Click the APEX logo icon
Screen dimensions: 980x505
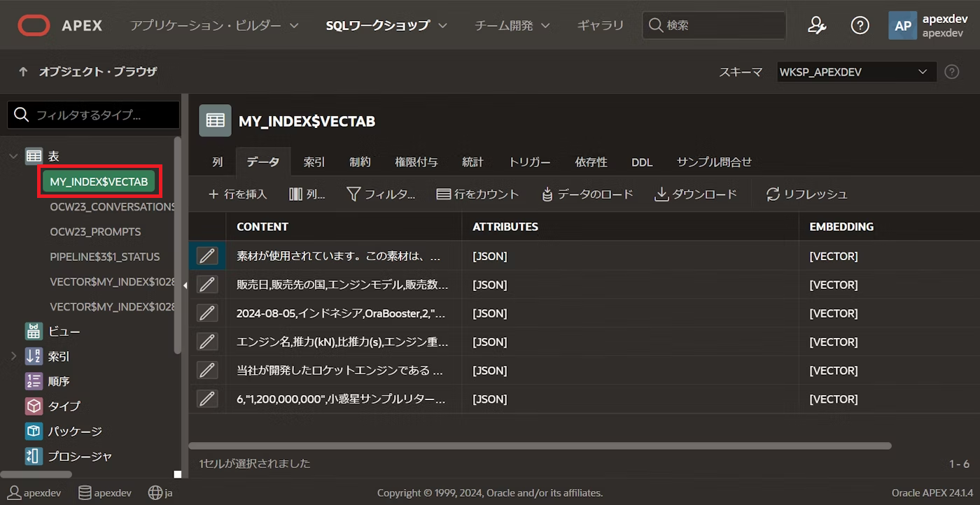[x=34, y=25]
